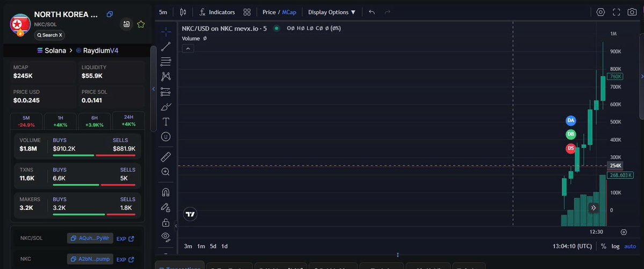Click the North Korea flag token logo
Image resolution: width=644 pixels, height=269 pixels.
tap(19, 24)
